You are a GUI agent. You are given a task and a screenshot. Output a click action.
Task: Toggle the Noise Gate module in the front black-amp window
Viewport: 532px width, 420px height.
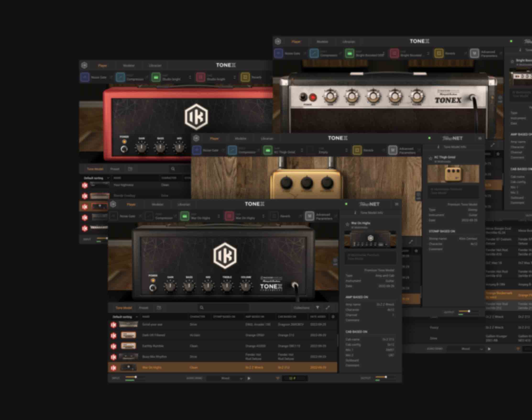[x=114, y=216]
